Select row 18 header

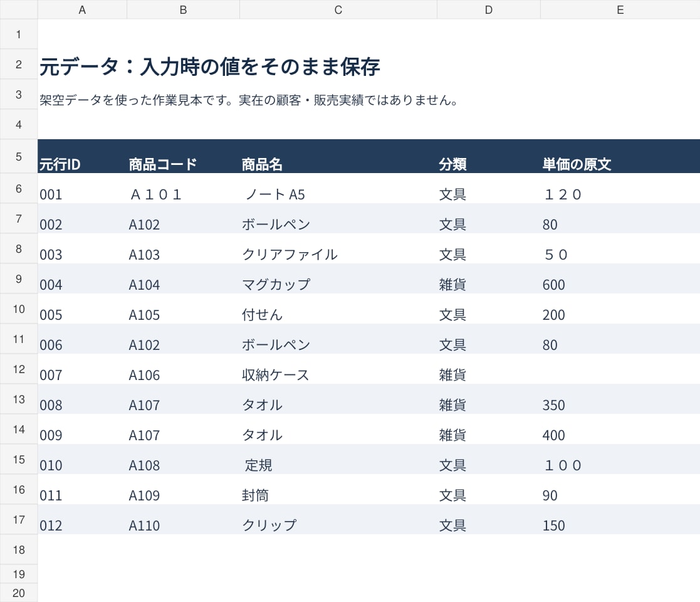point(19,549)
